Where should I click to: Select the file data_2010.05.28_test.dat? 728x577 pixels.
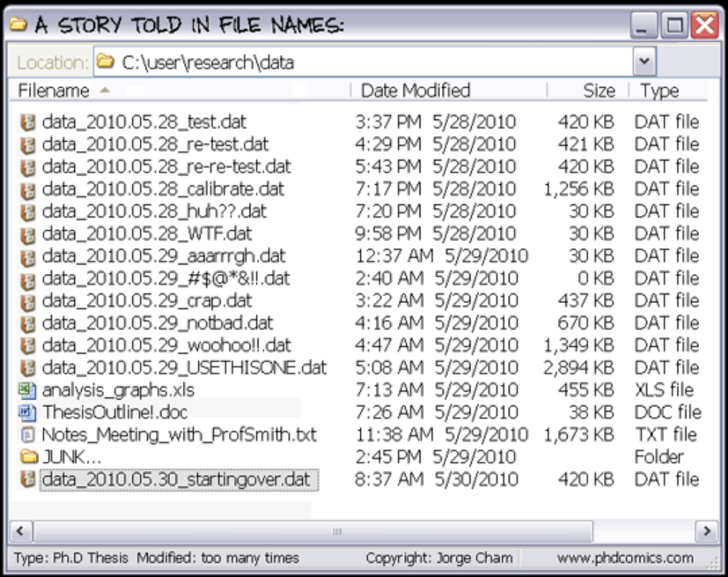tap(144, 123)
